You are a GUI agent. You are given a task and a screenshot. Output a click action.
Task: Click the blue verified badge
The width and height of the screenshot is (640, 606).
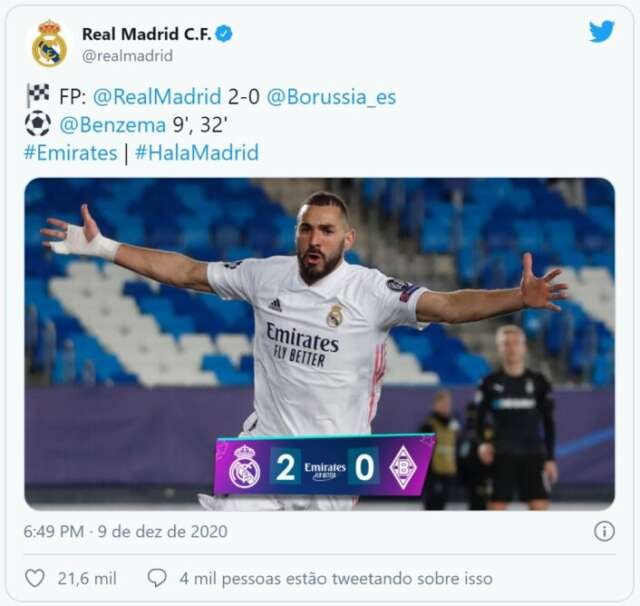[224, 33]
